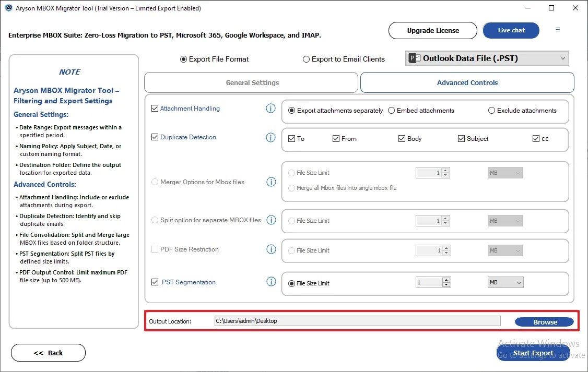This screenshot has height=372, width=588.
Task: Toggle the From duplicate field checkbox
Action: 336,139
